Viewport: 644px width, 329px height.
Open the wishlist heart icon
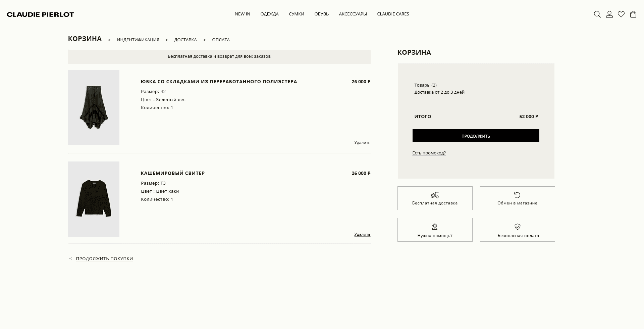(x=621, y=14)
